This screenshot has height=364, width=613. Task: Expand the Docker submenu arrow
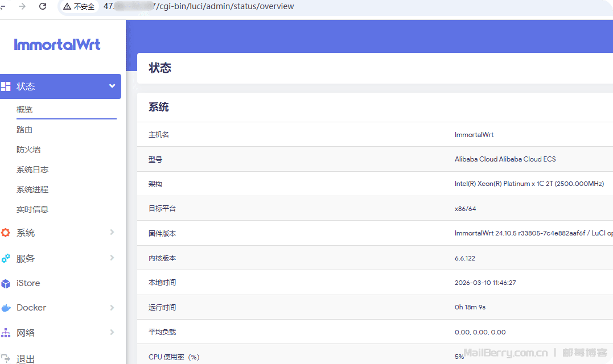[112, 308]
